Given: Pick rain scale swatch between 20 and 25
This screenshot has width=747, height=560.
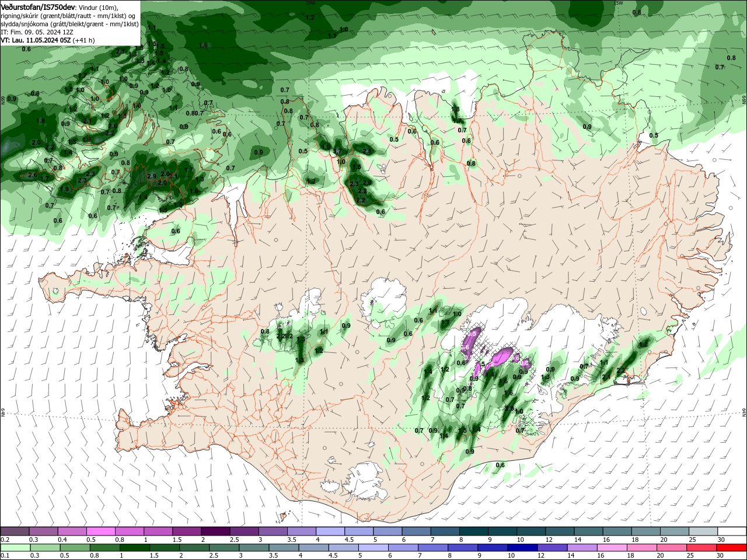Looking at the screenshot, I should point(671,548).
